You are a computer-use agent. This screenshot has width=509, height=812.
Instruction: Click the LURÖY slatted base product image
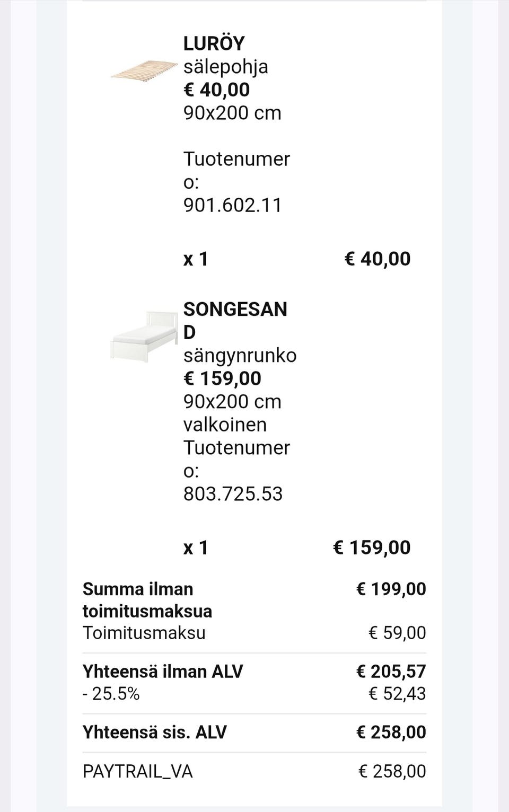coord(144,70)
